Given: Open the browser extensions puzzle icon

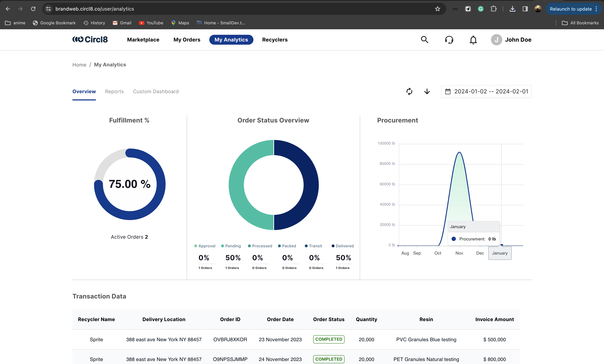Looking at the screenshot, I should tap(493, 9).
